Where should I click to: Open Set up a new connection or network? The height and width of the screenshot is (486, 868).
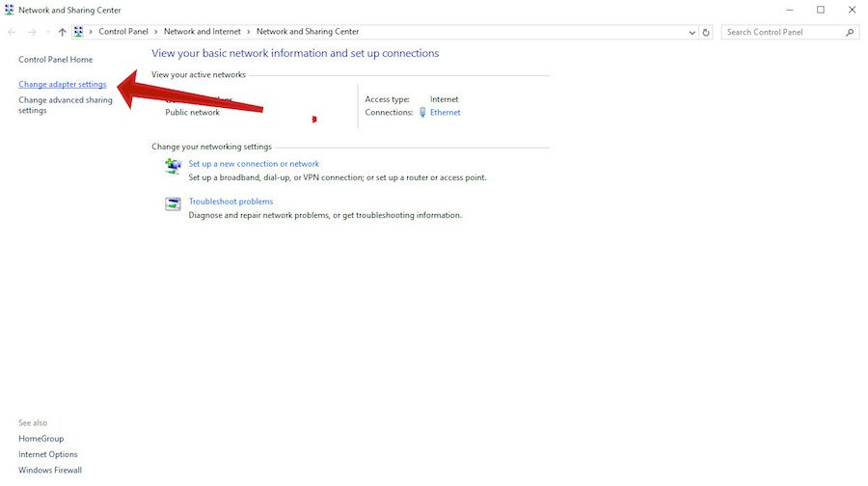(254, 164)
